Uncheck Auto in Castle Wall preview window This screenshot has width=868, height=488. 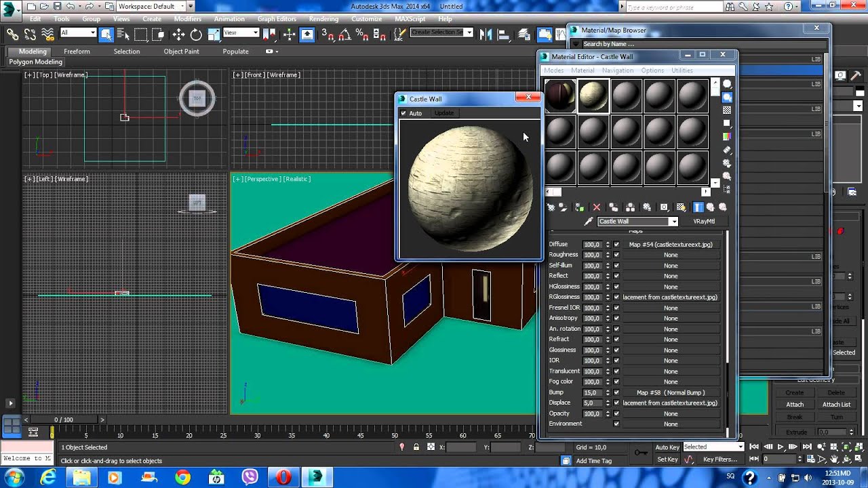tap(403, 113)
